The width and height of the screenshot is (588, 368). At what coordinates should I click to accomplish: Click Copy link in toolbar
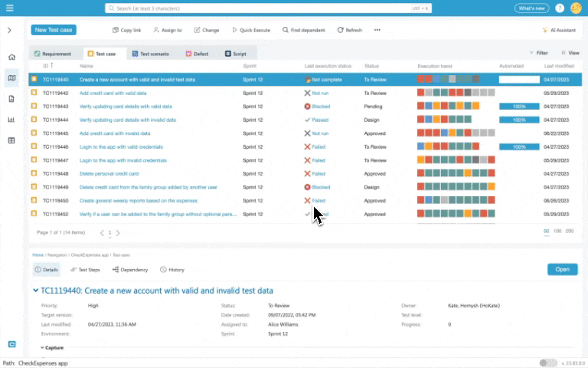point(116,30)
